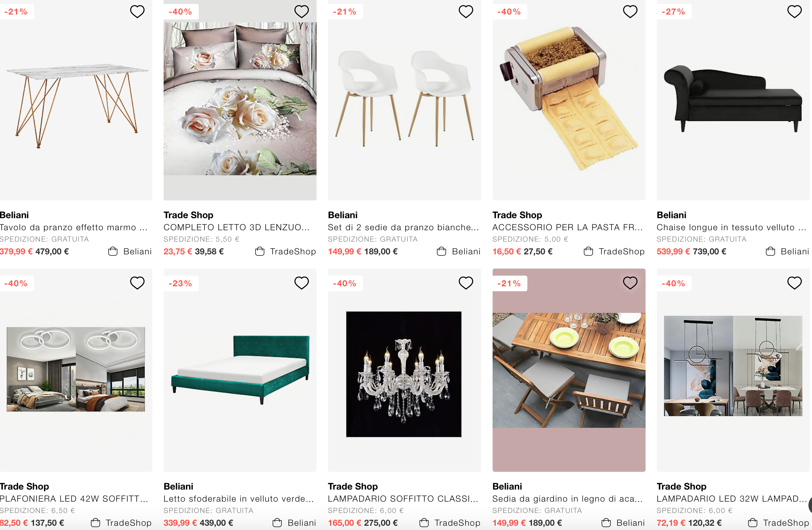
Task: Open Letto sfoderabile in velluto verde listing
Action: 238,499
